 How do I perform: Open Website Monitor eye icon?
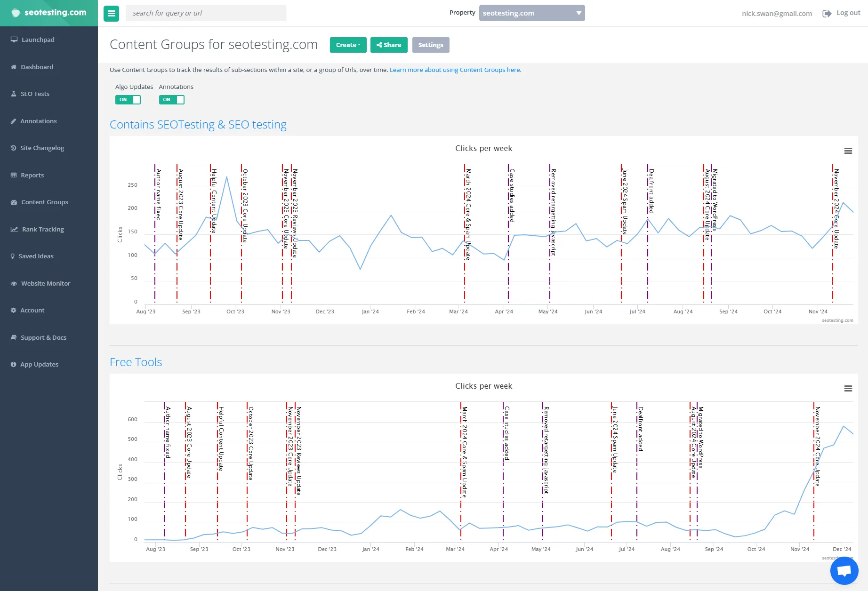(45, 283)
